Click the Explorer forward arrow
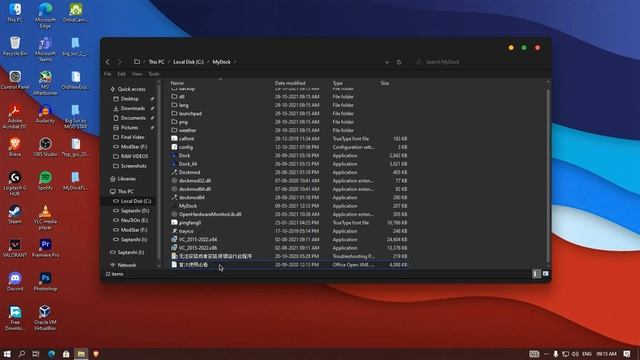 (119, 62)
